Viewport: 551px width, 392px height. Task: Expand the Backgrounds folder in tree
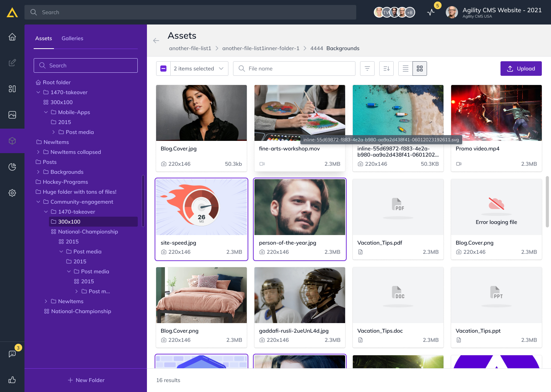pyautogui.click(x=38, y=172)
